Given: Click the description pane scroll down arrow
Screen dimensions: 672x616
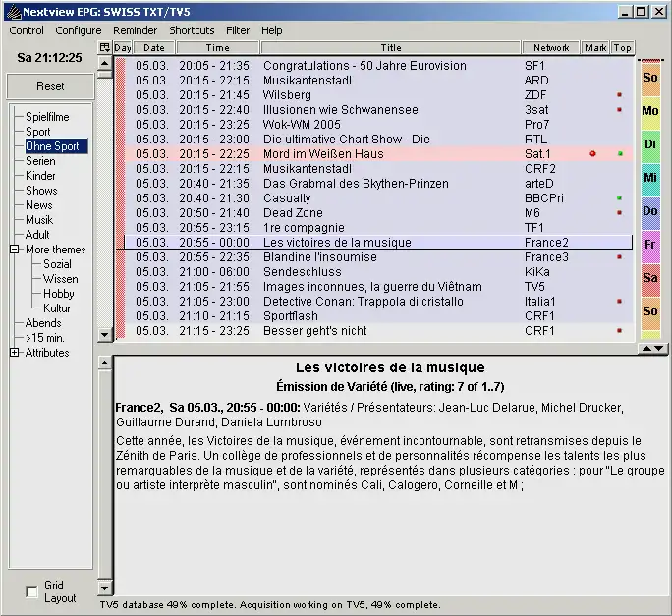Looking at the screenshot, I should [x=104, y=588].
